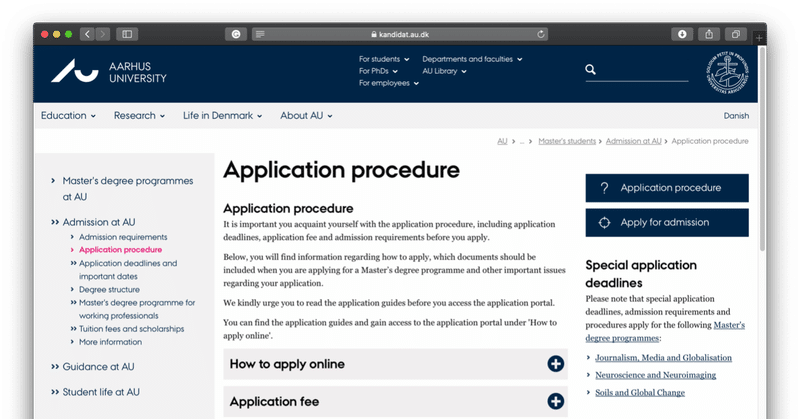Image resolution: width=800 pixels, height=419 pixels.
Task: Select Degree structure in sidebar
Action: click(109, 290)
